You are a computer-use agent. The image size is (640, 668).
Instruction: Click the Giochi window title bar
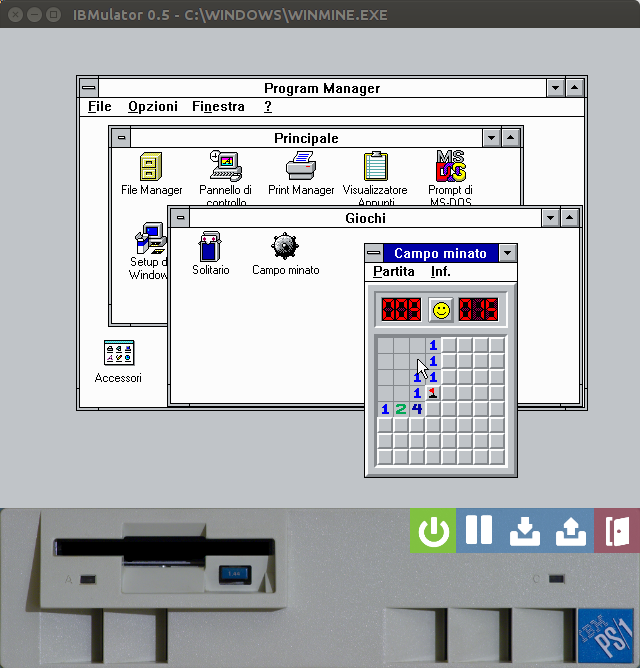(x=365, y=218)
